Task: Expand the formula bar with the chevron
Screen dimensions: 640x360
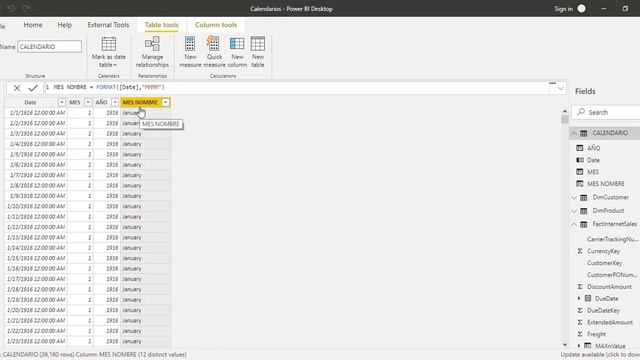Action: coord(560,88)
